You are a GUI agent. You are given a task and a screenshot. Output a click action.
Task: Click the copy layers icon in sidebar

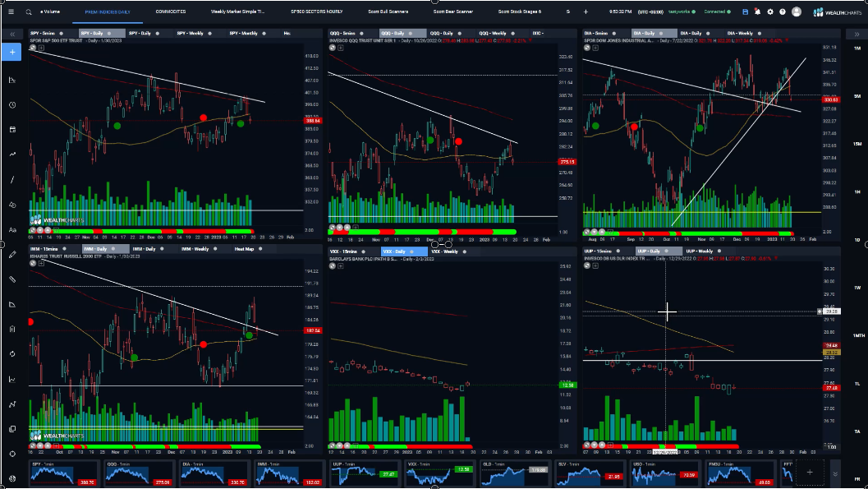(12, 429)
